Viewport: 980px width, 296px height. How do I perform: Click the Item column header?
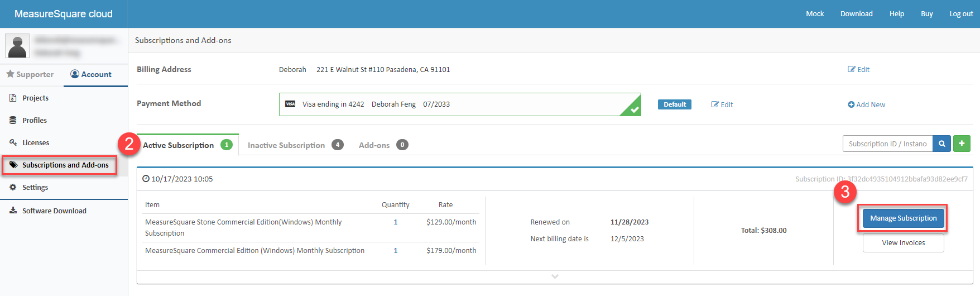(152, 204)
